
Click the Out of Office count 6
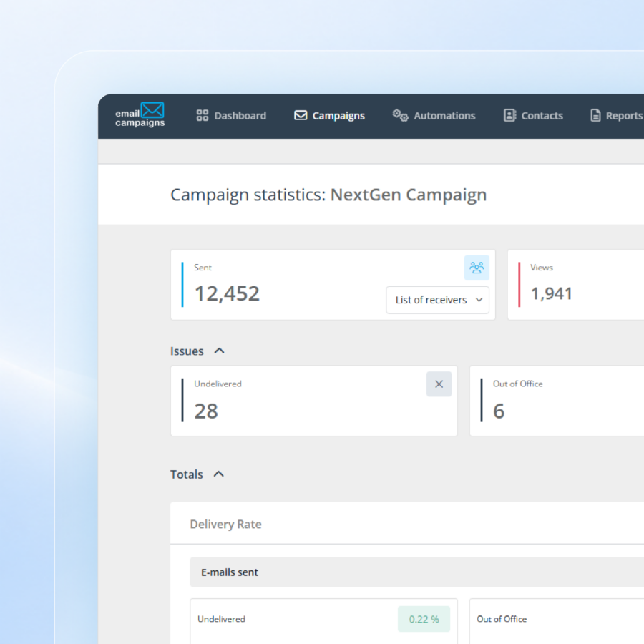point(499,411)
